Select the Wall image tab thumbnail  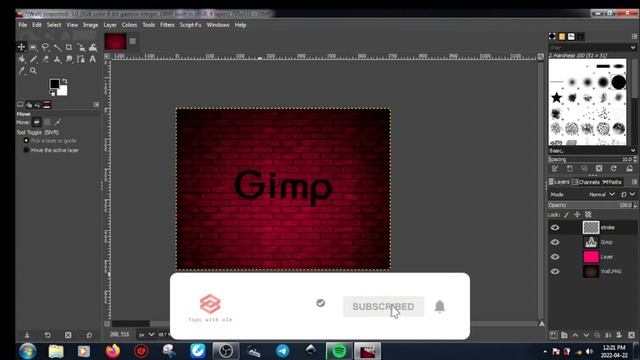coord(115,41)
